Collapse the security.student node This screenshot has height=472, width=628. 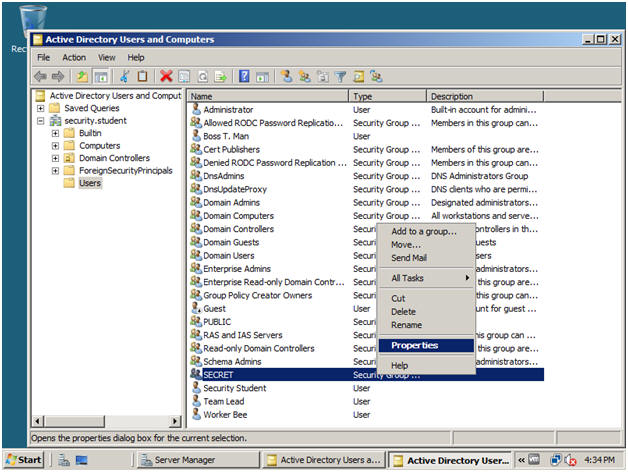(40, 120)
